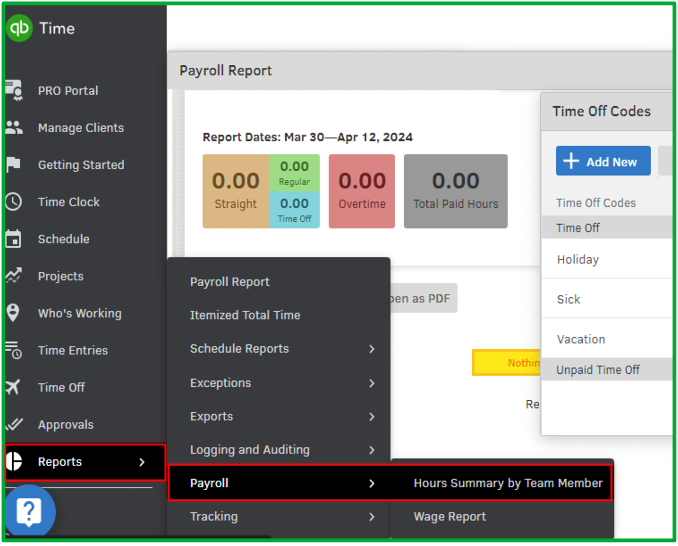Choose Wage Report from Payroll submenu
Viewport: 678px width, 546px height.
coord(450,517)
